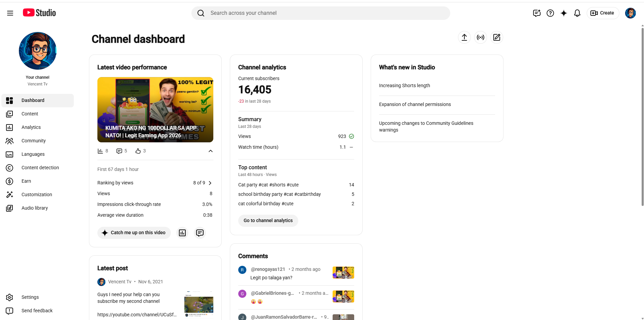Click the YouTube Studio logo

pyautogui.click(x=39, y=13)
